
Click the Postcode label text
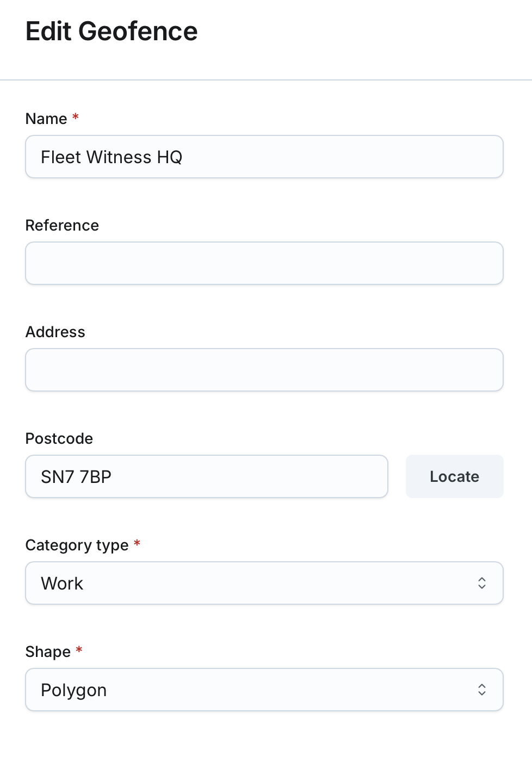point(59,439)
